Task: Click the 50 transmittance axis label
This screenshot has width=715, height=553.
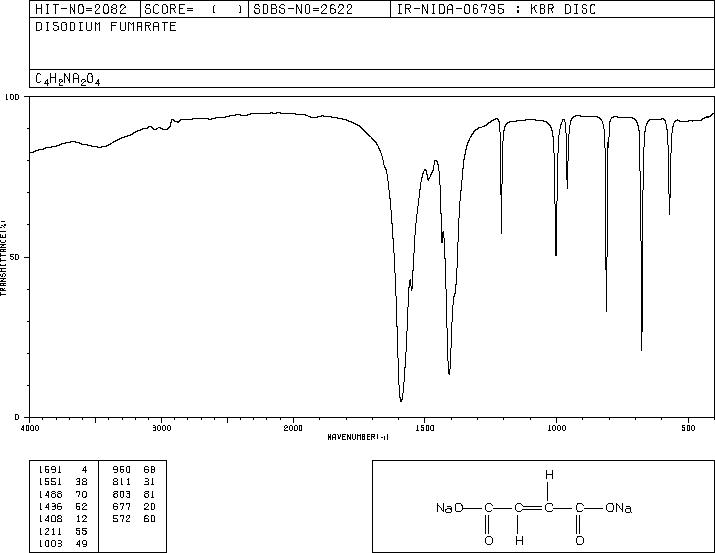Action: click(x=15, y=257)
